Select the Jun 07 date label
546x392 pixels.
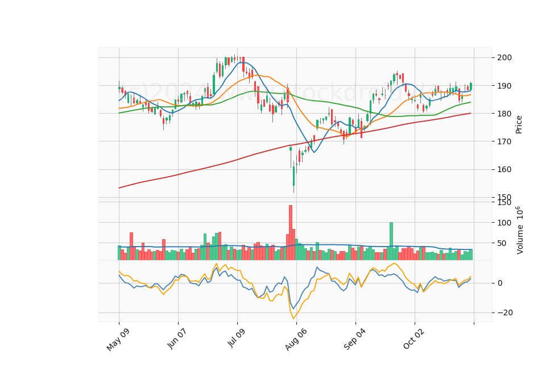pyautogui.click(x=177, y=339)
